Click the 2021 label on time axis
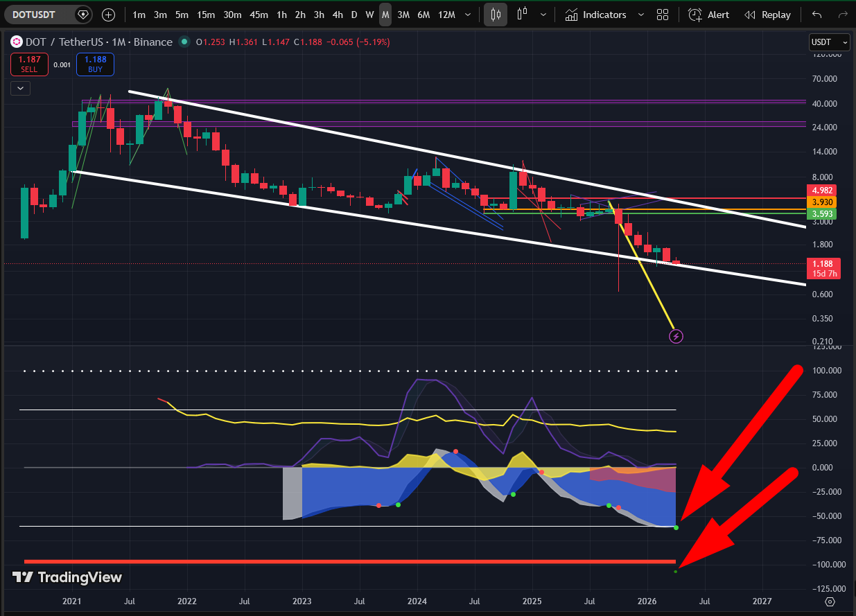 pos(72,601)
